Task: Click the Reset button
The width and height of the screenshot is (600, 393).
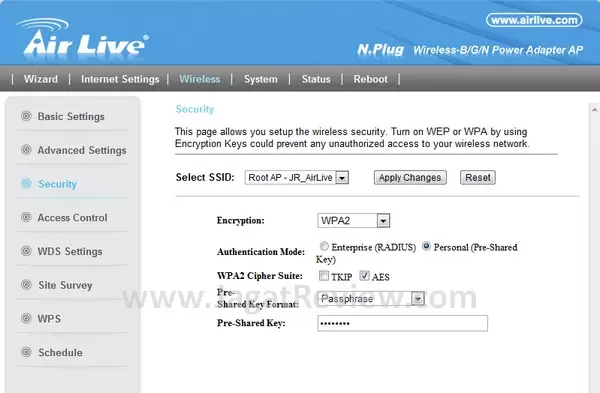Action: [x=478, y=178]
